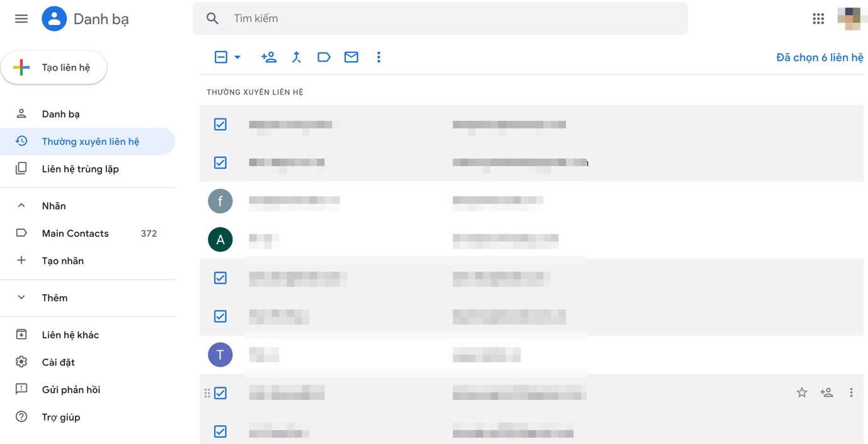
Task: Go to Liên hệ trùng lặp
Action: click(x=80, y=169)
